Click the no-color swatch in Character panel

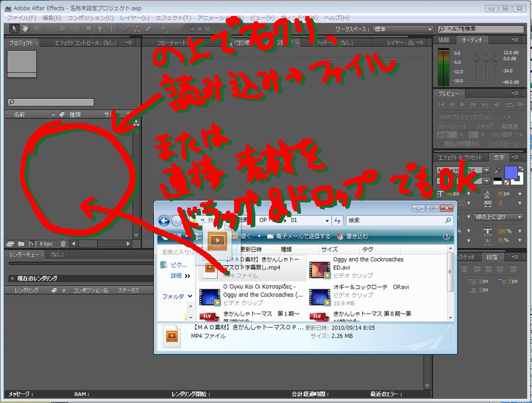pos(507,183)
